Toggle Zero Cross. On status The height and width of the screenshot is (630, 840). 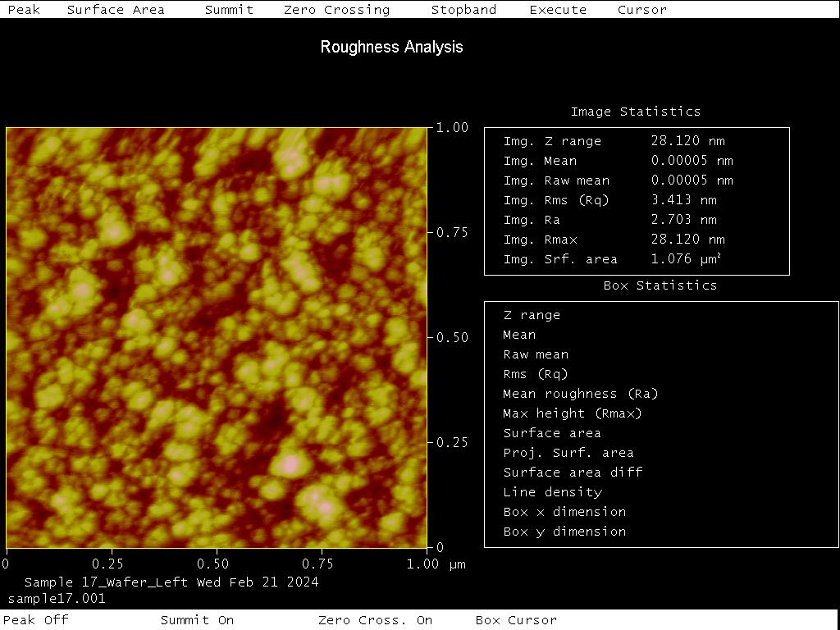375,620
